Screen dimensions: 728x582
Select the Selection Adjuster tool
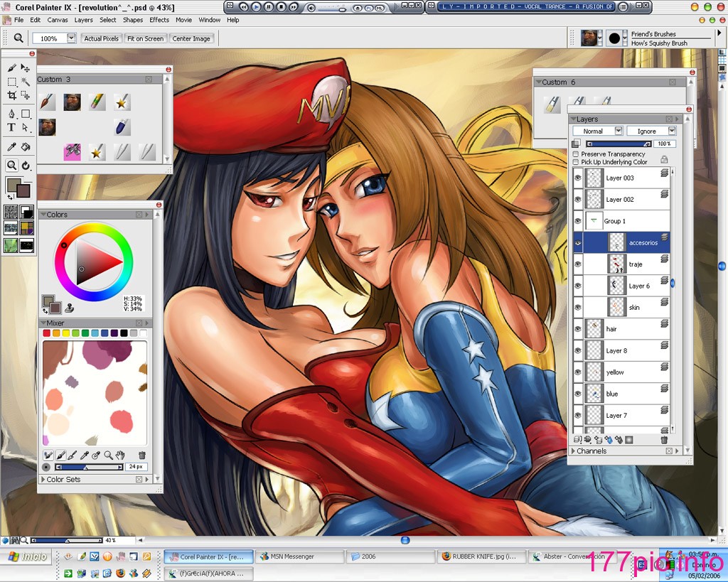click(x=26, y=96)
